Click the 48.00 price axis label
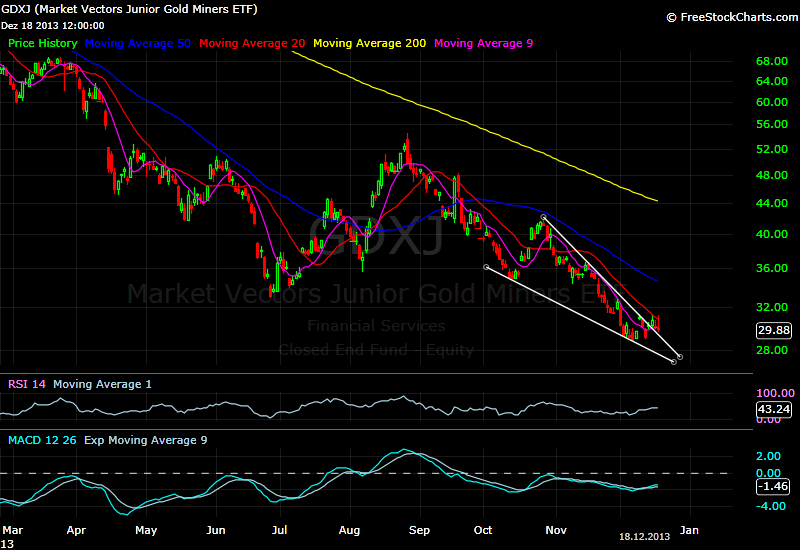Image resolution: width=800 pixels, height=550 pixels. (772, 175)
